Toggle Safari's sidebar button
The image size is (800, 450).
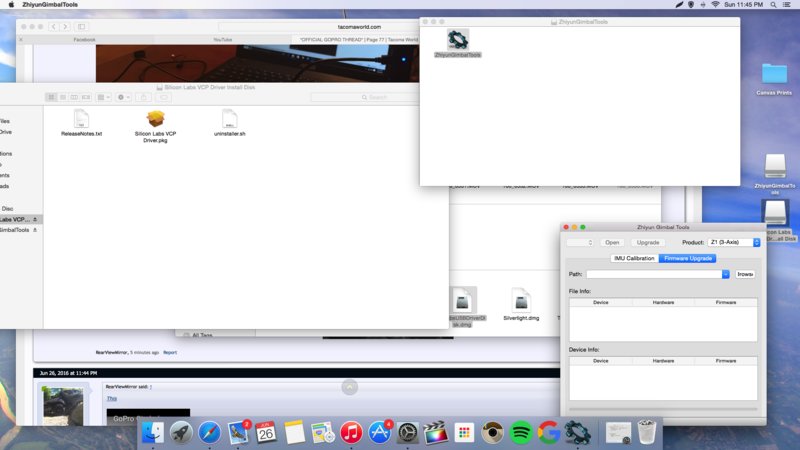point(82,27)
